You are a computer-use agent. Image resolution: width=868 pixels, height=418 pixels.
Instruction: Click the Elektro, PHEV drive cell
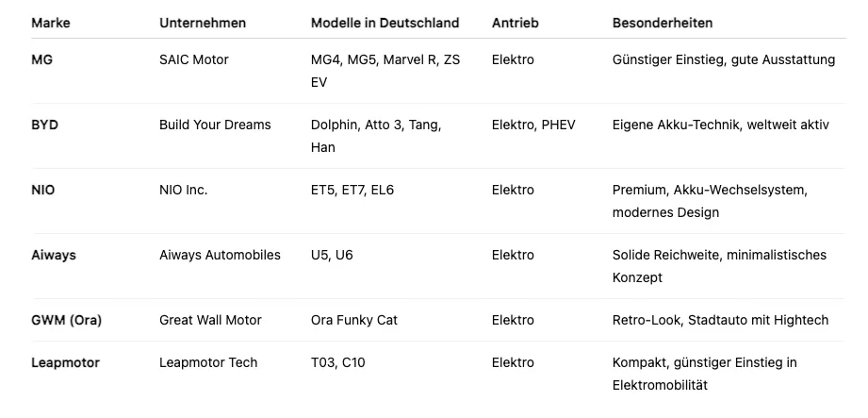click(532, 125)
